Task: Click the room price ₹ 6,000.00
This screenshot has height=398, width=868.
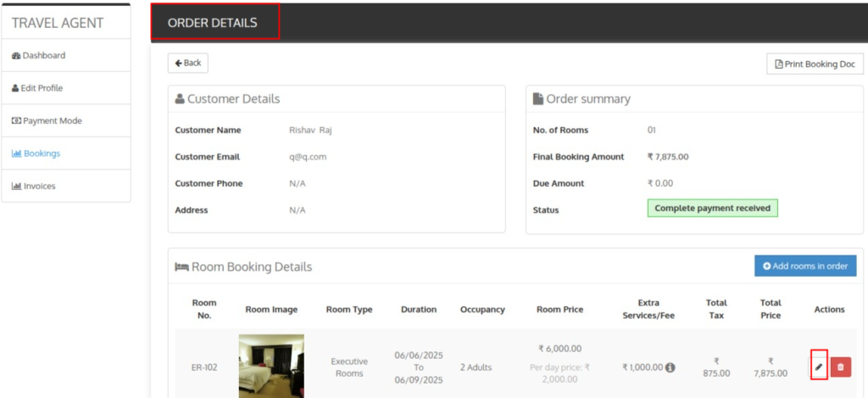Action: click(x=559, y=349)
